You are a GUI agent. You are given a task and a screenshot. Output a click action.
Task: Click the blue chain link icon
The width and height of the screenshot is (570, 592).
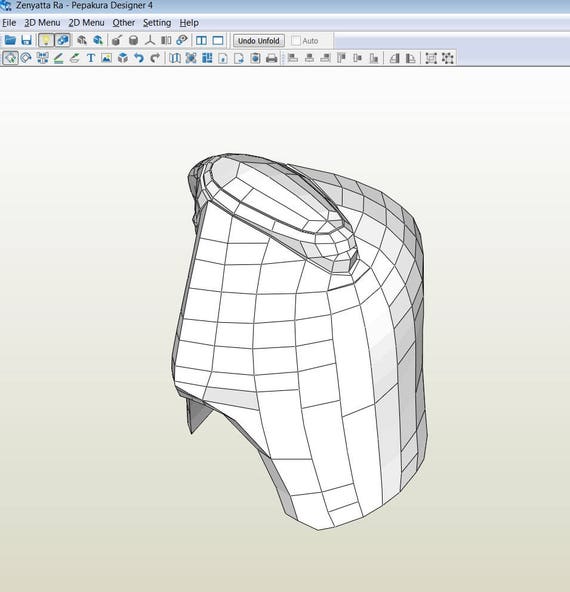click(182, 40)
